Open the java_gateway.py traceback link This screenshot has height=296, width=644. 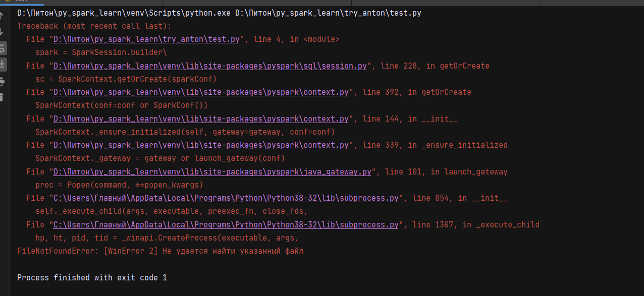pyautogui.click(x=212, y=172)
